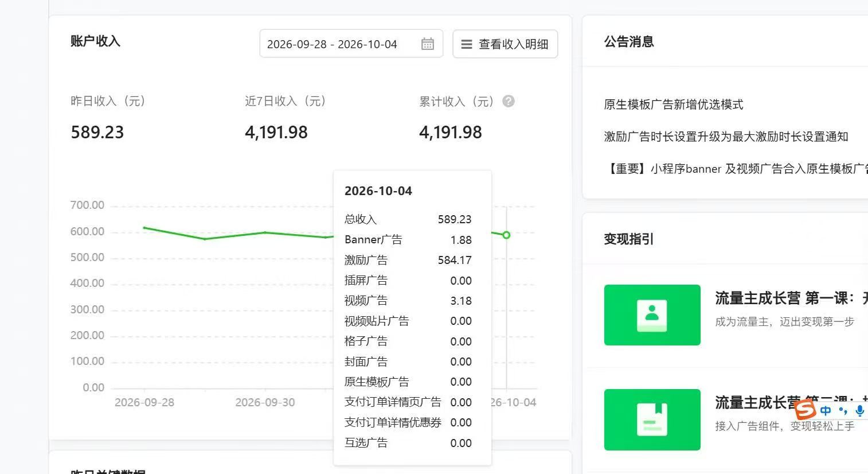868x474 pixels.
Task: Click the 变现指引 panel heading
Action: pos(629,239)
